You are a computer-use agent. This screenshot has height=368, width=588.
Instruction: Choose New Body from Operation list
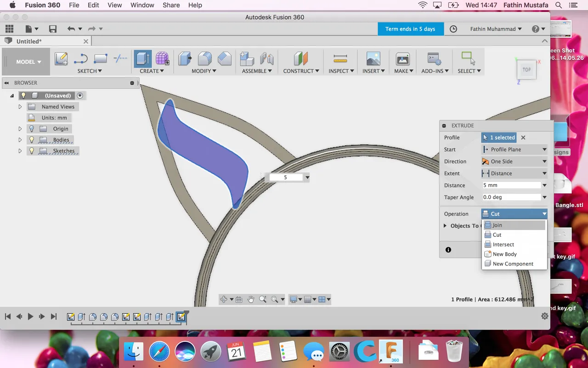point(514,254)
